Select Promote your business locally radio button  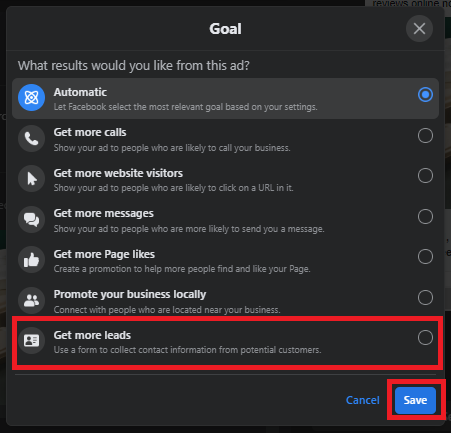(x=425, y=298)
